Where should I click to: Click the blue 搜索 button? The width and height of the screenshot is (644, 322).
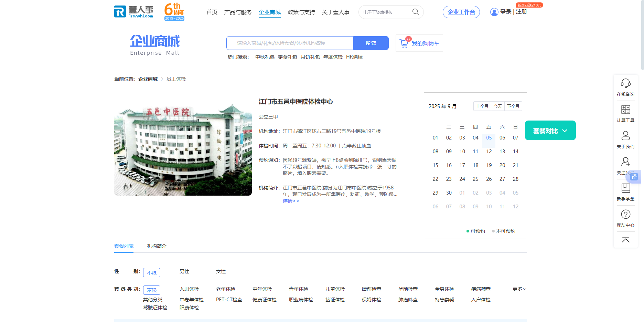[371, 43]
